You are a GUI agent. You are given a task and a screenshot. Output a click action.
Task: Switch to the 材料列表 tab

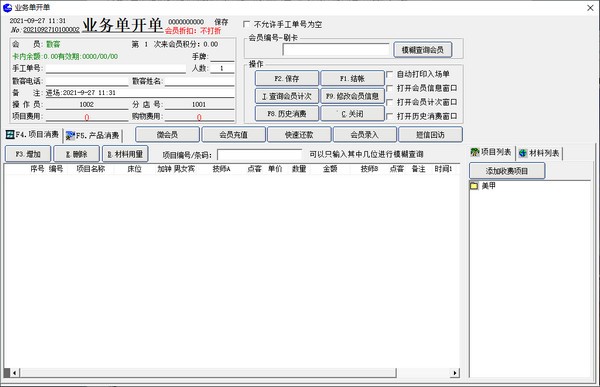coord(540,153)
